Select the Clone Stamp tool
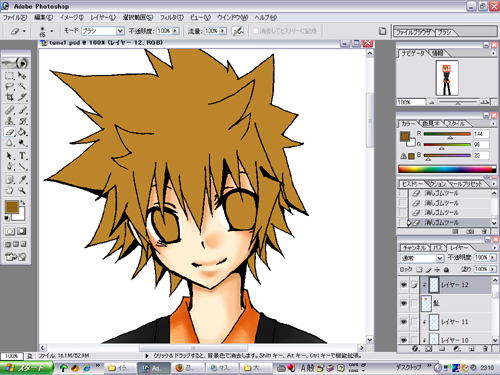Image resolution: width=500 pixels, height=375 pixels. pos(9,121)
